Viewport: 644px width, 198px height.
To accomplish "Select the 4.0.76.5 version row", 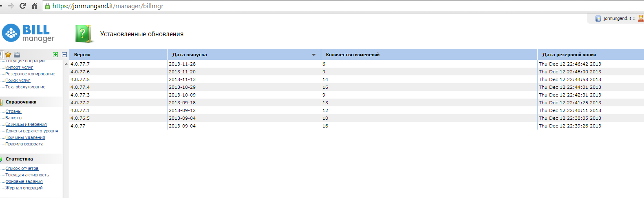I will click(80, 118).
